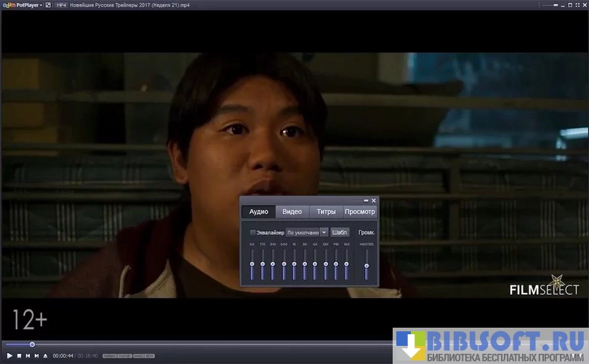Minimize the equalizer control panel
Screen dimensions: 589x364
coord(366,201)
